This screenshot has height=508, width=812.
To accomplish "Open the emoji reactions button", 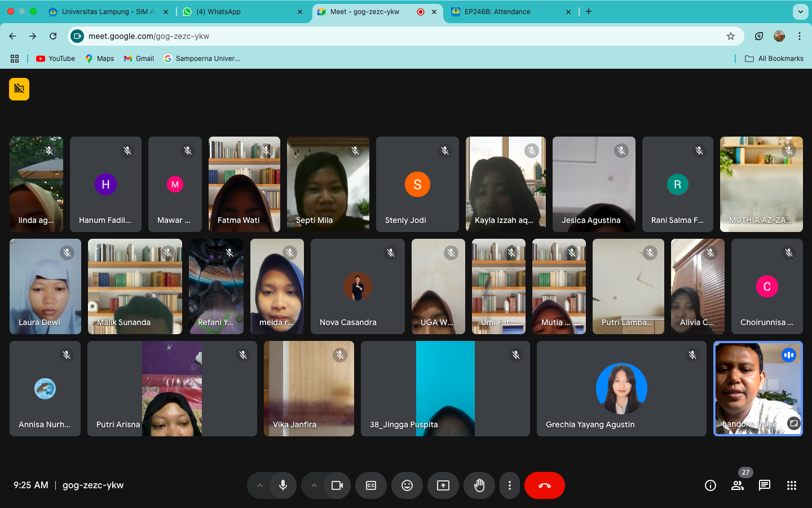I will [x=407, y=485].
